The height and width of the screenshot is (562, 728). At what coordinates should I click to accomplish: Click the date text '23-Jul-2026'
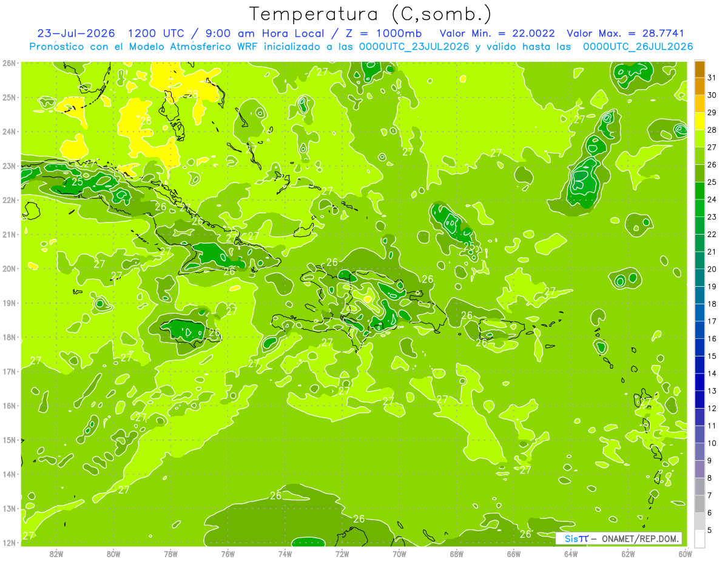coord(76,33)
